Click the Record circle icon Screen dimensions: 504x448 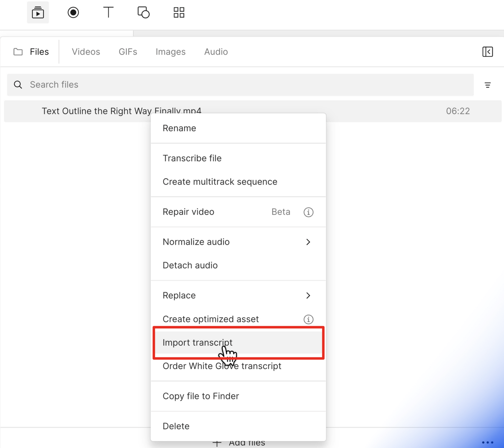73,13
